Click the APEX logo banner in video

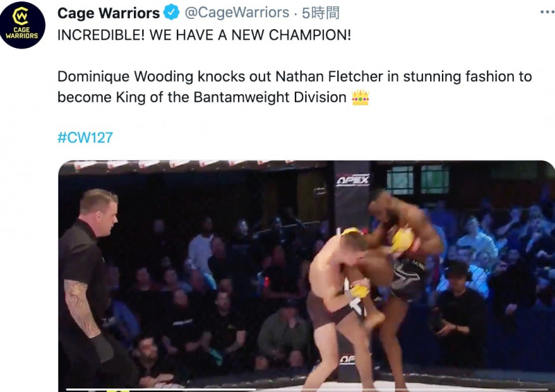pyautogui.click(x=353, y=180)
